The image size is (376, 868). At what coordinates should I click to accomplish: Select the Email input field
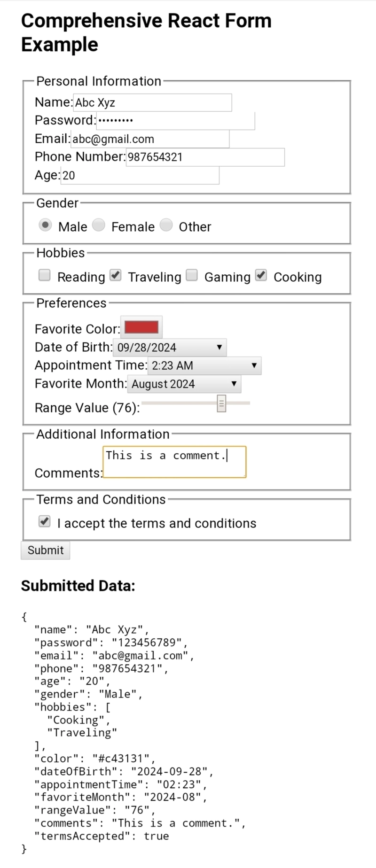[x=150, y=139]
